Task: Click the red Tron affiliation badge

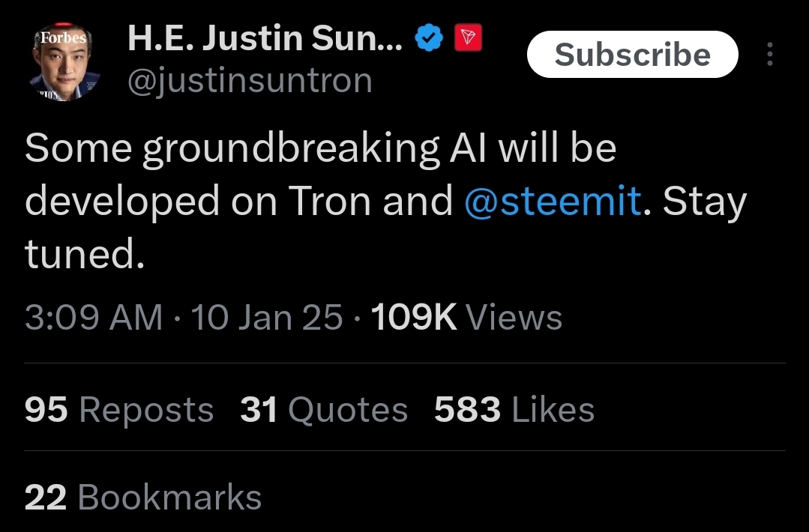Action: click(x=468, y=37)
